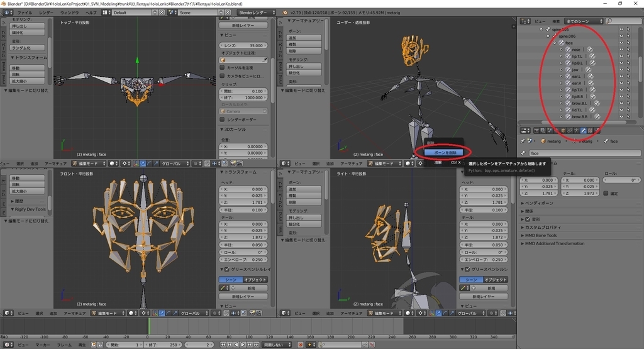Image resolution: width=644 pixels, height=349 pixels.
Task: Click the Render properties tab icon
Action: pos(536,131)
